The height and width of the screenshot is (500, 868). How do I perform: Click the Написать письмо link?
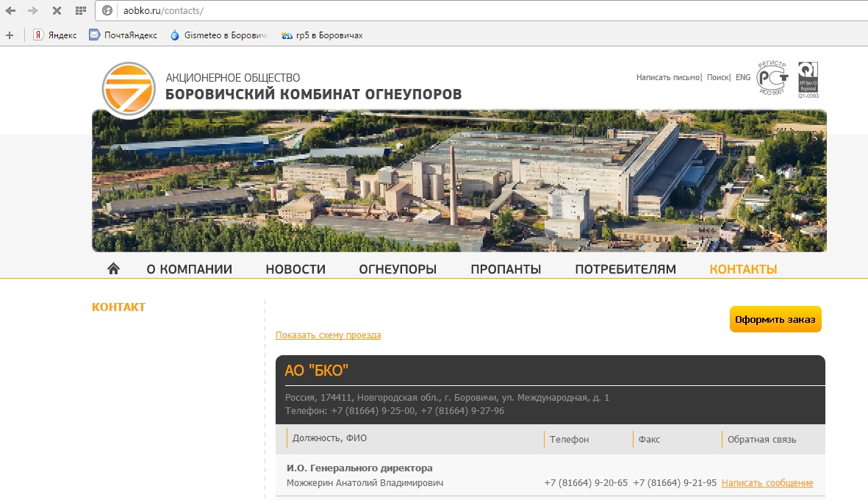click(x=667, y=77)
